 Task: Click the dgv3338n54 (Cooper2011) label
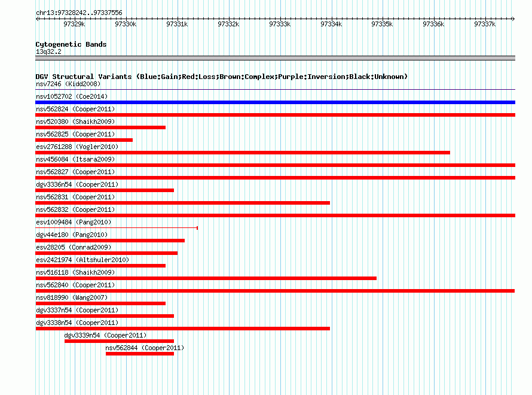77,323
